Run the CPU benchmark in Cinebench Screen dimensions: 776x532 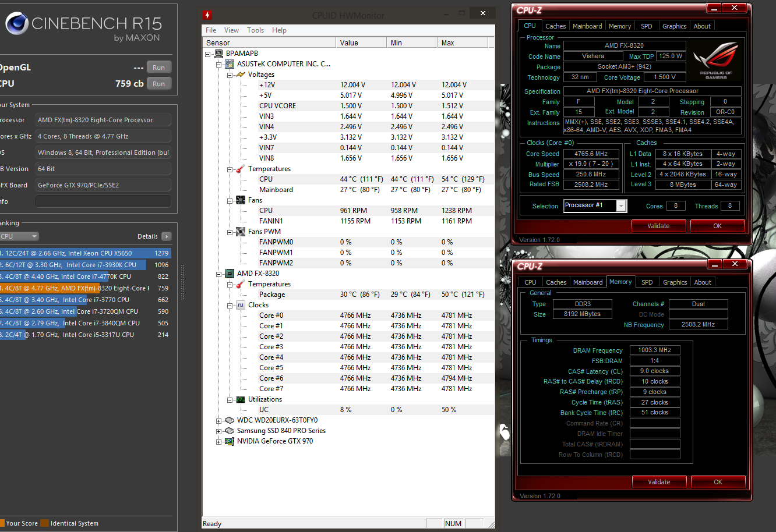point(159,84)
